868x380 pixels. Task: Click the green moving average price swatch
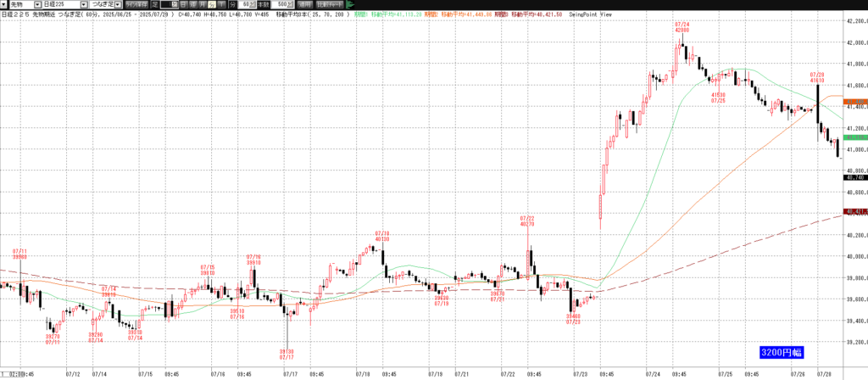[x=853, y=136]
